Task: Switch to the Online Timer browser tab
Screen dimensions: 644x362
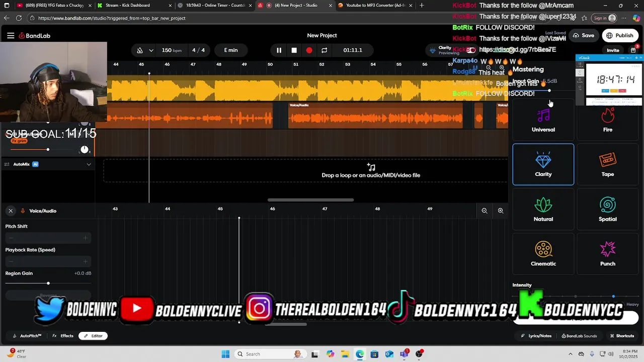Action: (214, 6)
